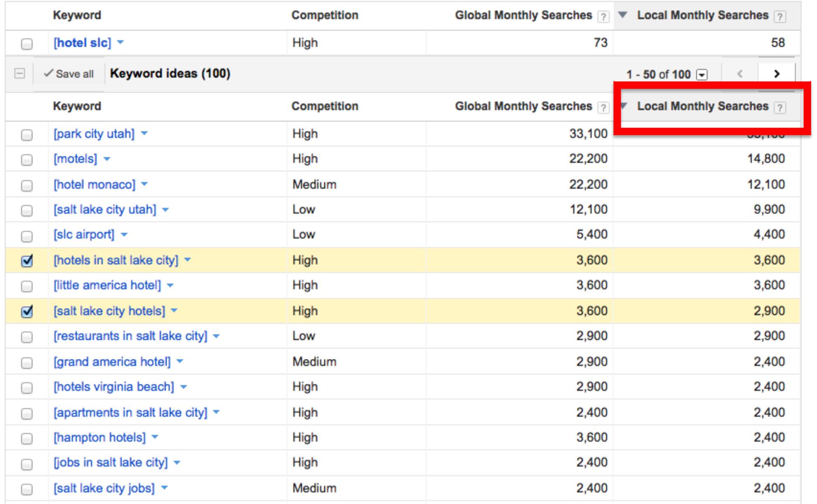
Task: Click the Keyword ideas (100) heading
Action: click(170, 73)
